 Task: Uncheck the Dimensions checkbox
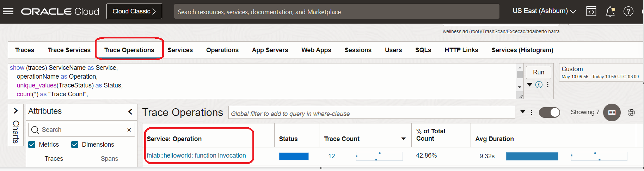(75, 145)
